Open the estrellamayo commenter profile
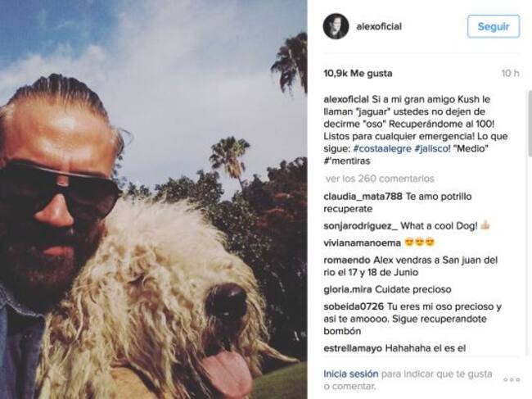Viewport: 532px width, 399px height. click(353, 348)
